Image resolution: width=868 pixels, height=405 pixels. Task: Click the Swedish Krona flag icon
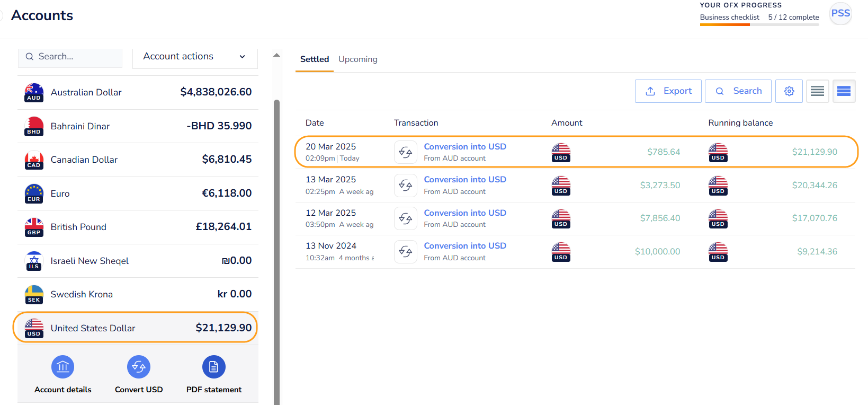(x=34, y=294)
